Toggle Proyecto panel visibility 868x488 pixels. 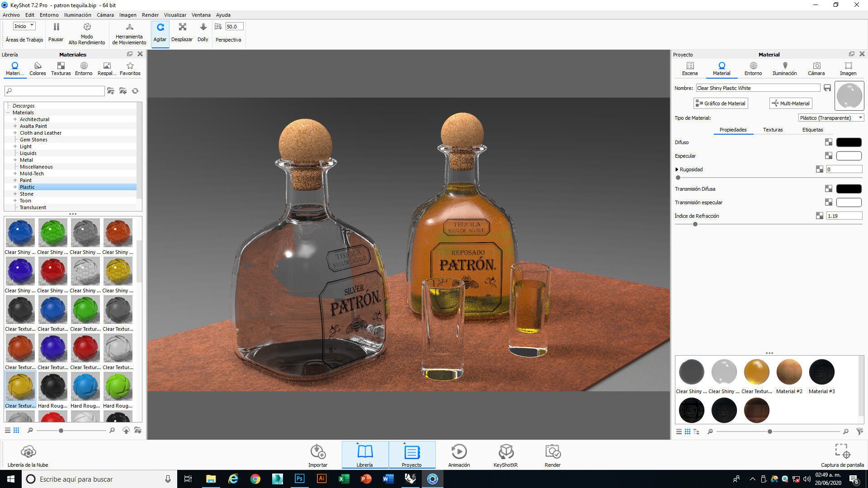point(411,455)
